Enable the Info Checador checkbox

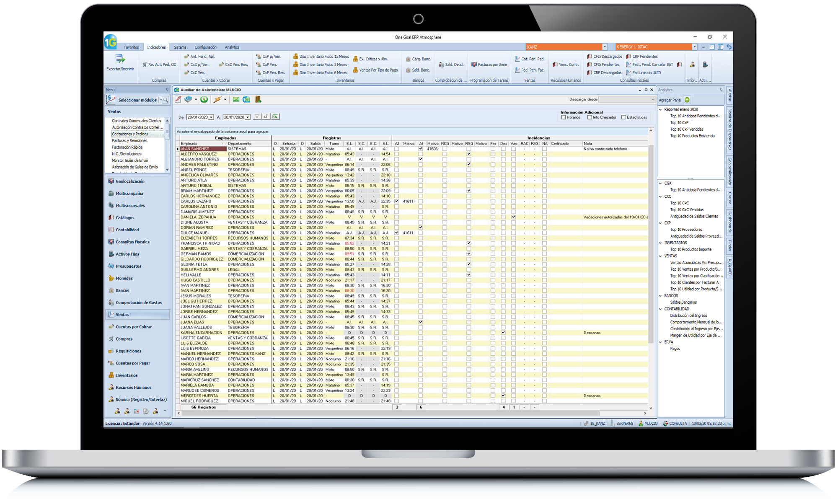pos(590,117)
